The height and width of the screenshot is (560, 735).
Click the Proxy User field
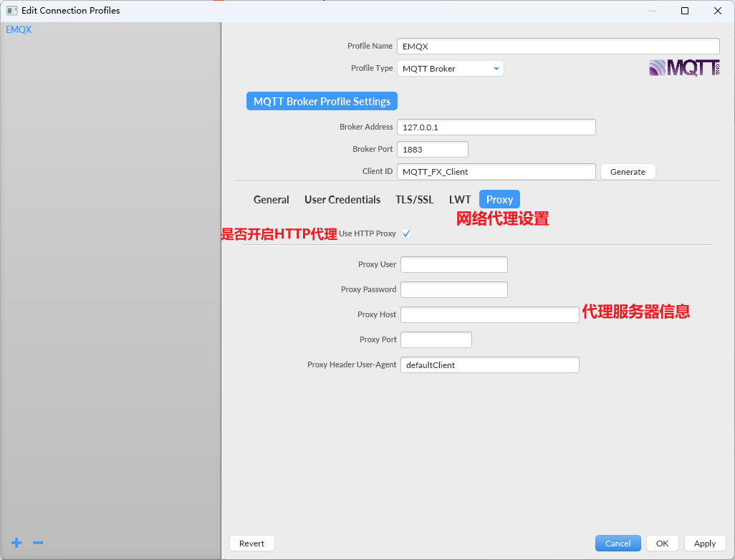tap(453, 264)
